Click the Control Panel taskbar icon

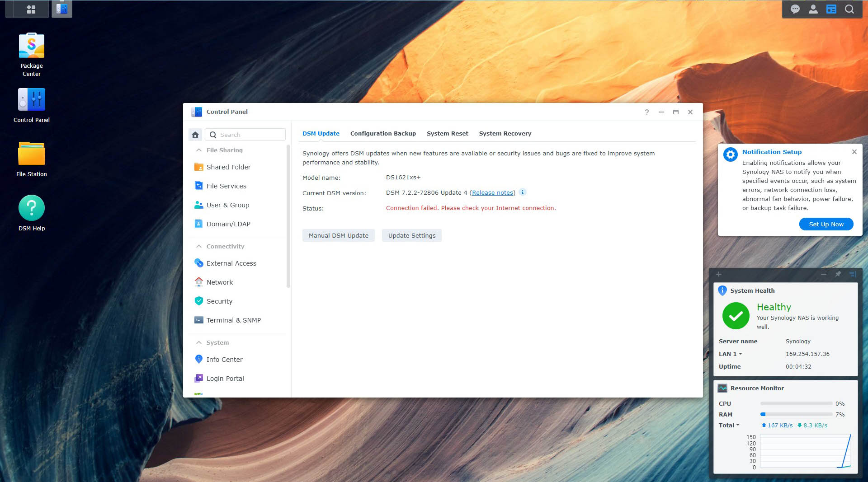click(62, 9)
